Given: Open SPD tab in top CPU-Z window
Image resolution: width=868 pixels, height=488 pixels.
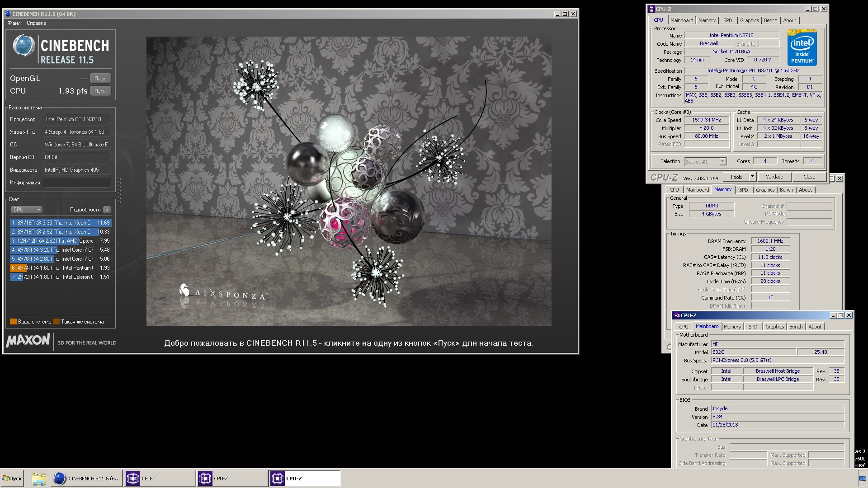Looking at the screenshot, I should tap(727, 20).
